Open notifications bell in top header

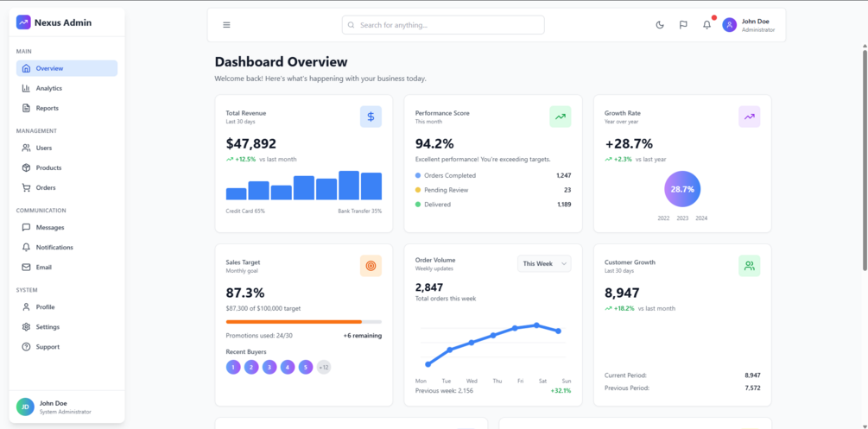pos(706,25)
